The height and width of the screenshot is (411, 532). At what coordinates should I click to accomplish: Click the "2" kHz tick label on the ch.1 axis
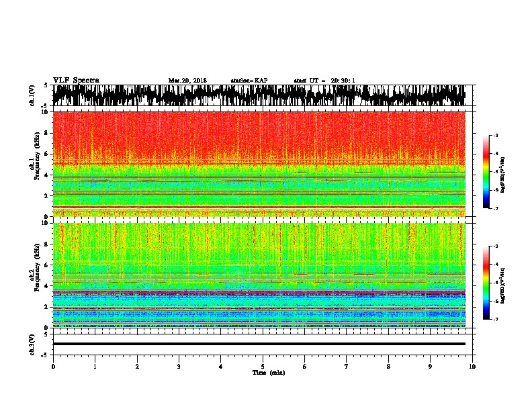pyautogui.click(x=46, y=196)
